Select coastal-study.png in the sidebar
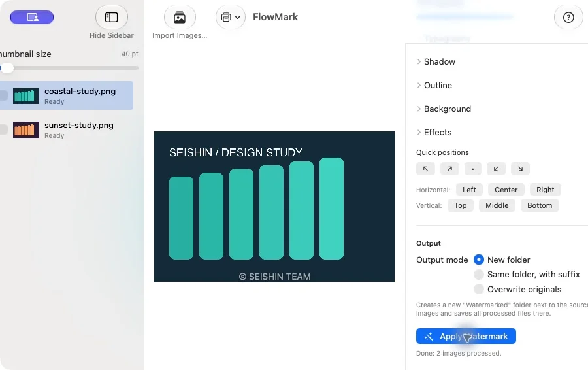 click(x=67, y=95)
